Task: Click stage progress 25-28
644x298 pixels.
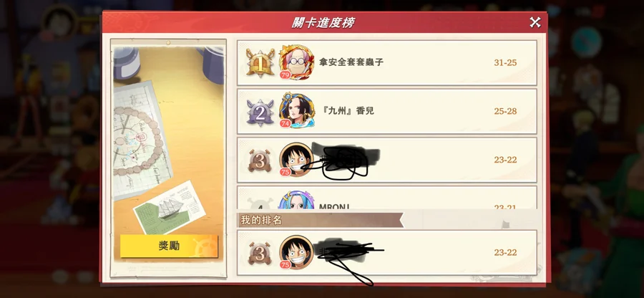Action: 505,111
